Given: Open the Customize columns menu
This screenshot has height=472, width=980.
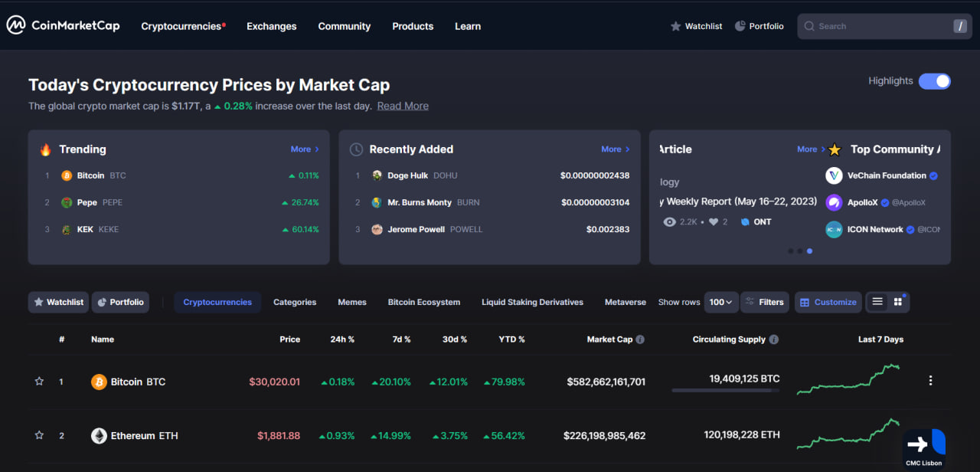Looking at the screenshot, I should [x=828, y=302].
